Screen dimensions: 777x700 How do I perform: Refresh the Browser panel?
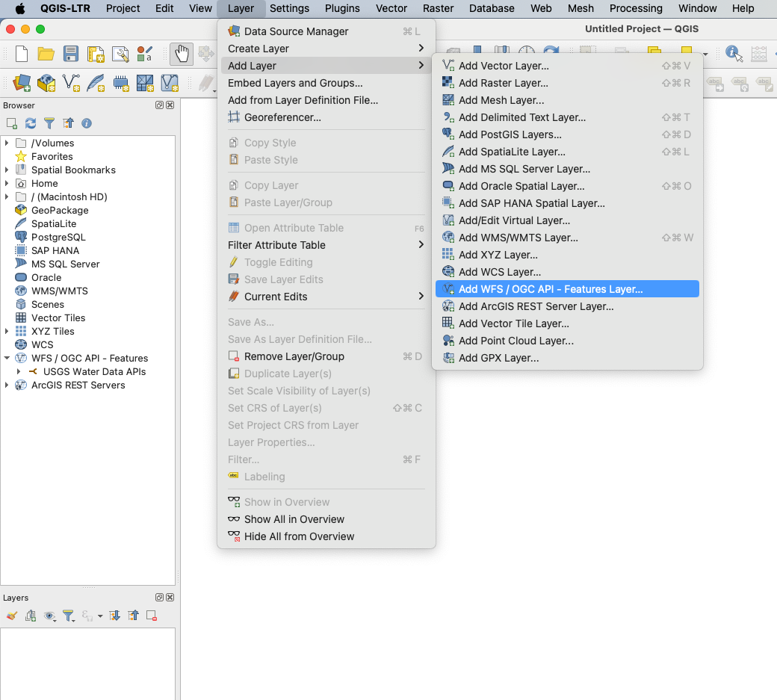31,123
